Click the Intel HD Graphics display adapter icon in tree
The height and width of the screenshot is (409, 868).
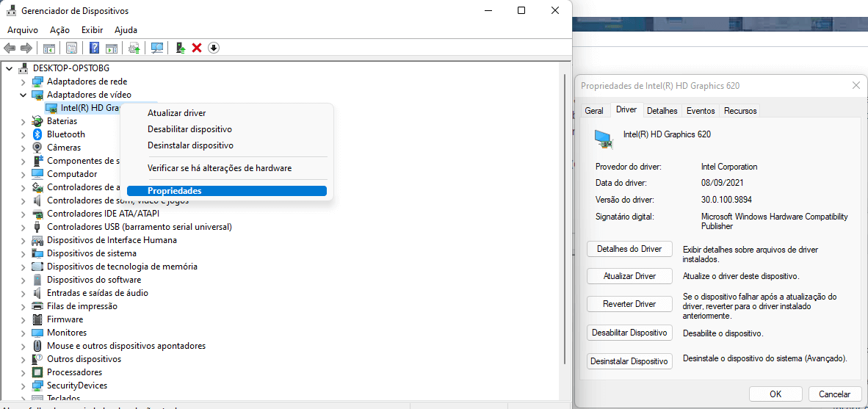pos(51,108)
